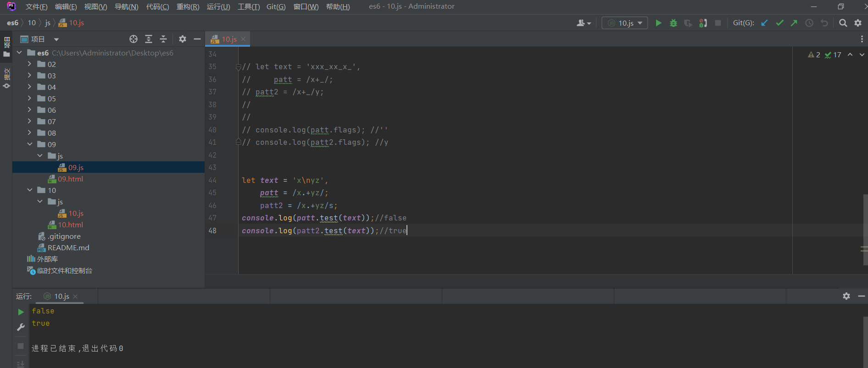Open the 帮助(H) menu

pos(338,6)
